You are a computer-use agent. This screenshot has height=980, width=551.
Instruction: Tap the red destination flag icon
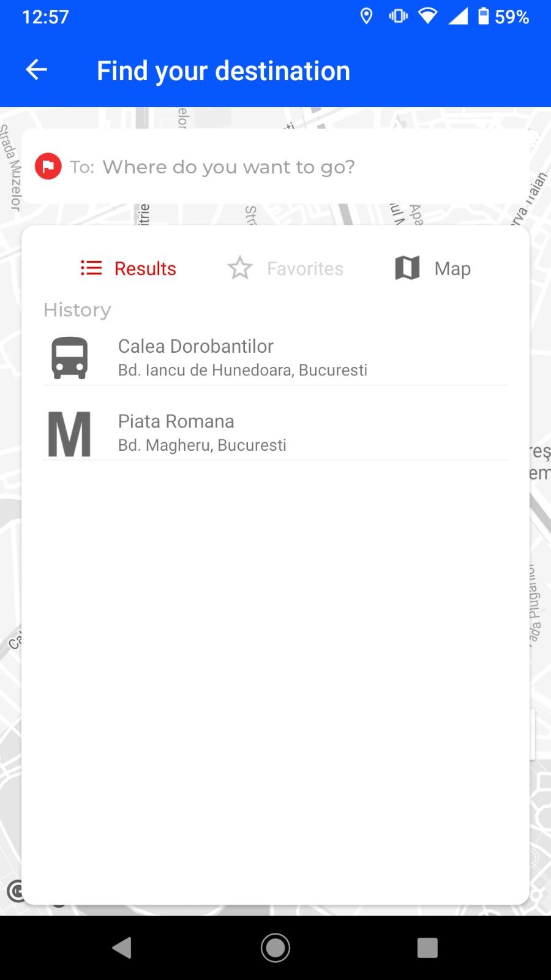(48, 166)
